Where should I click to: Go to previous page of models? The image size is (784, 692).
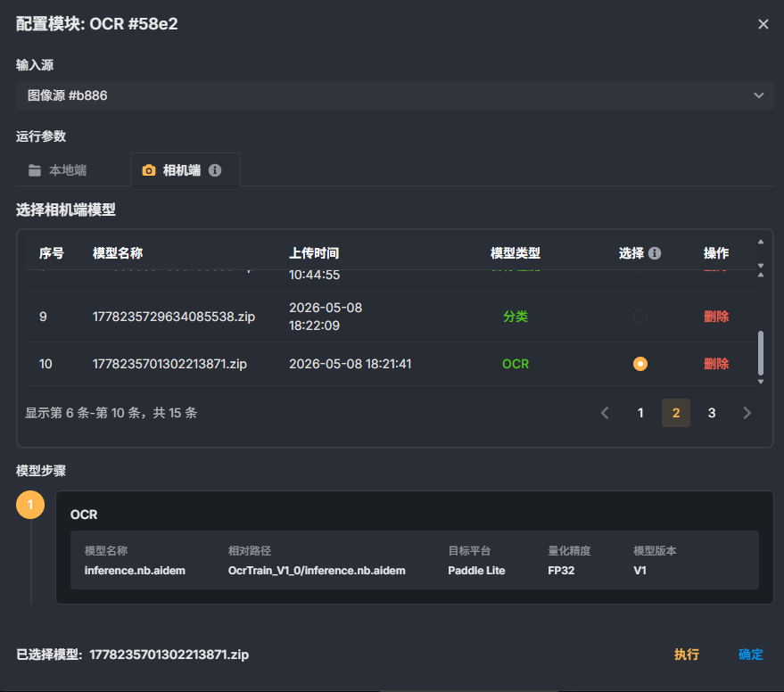(x=605, y=413)
